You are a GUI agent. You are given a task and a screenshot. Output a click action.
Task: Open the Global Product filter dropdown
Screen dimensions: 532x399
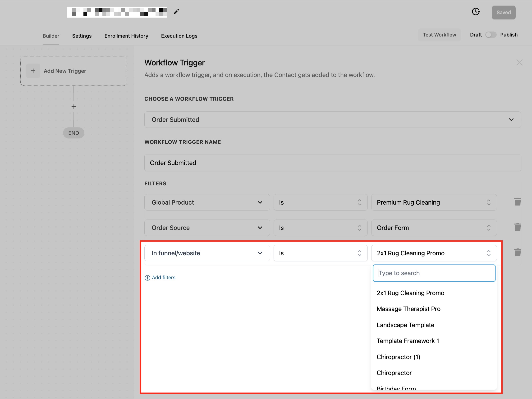207,202
